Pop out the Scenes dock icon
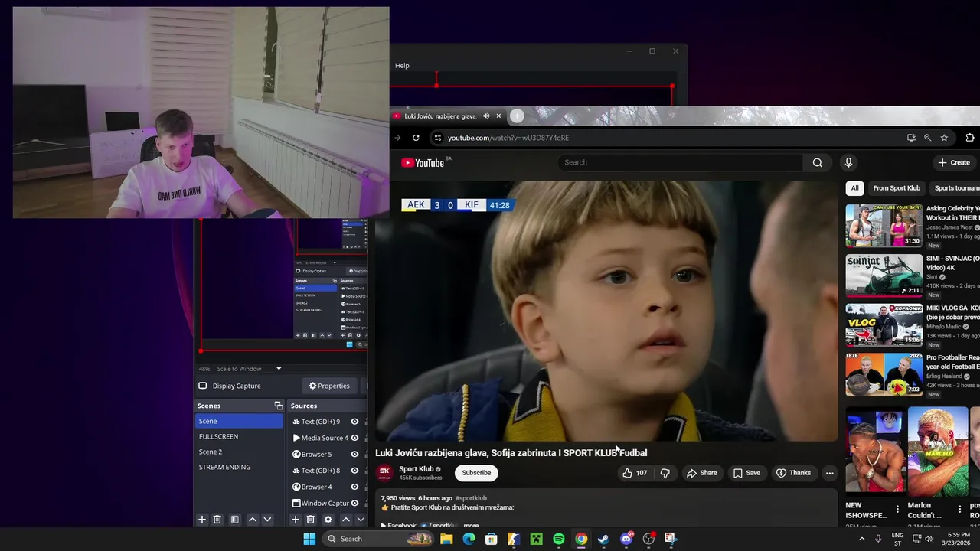The image size is (980, 551). [x=279, y=406]
